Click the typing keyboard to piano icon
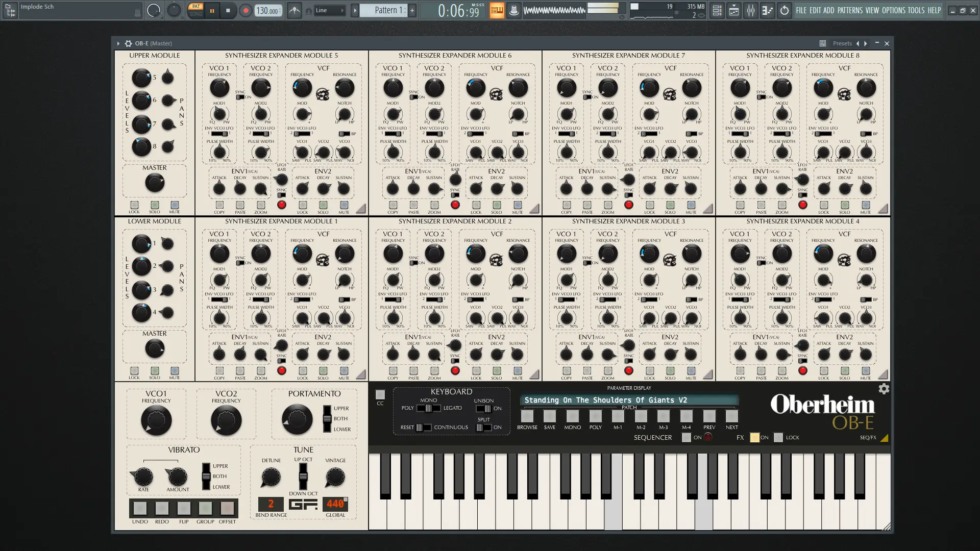 point(496,10)
